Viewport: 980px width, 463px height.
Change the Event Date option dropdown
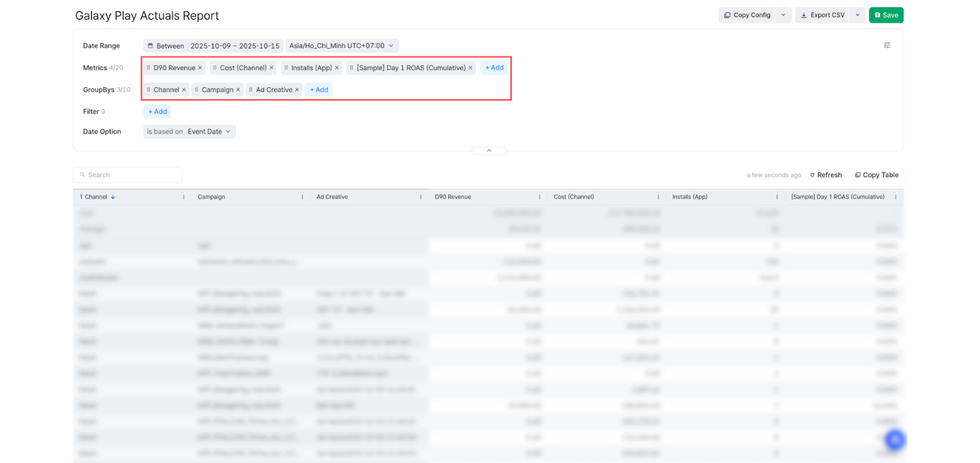pos(189,132)
